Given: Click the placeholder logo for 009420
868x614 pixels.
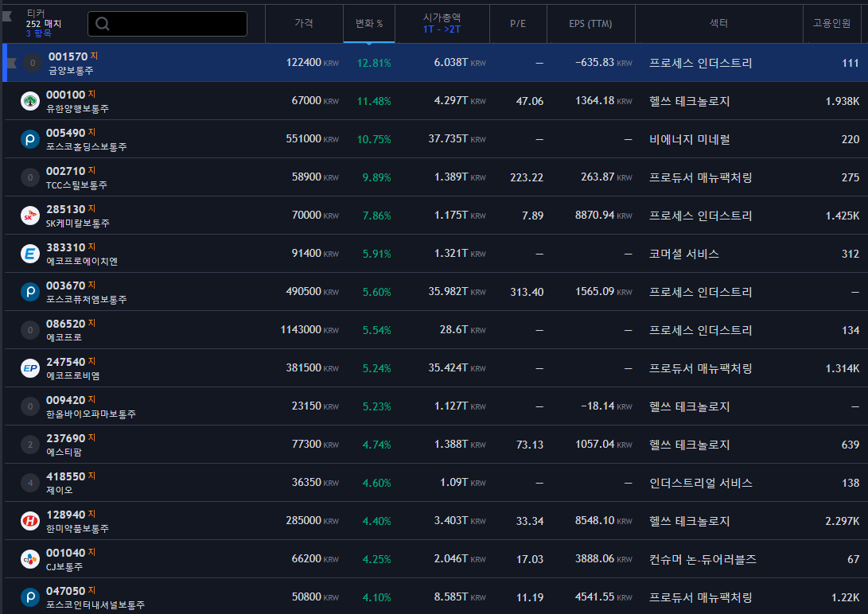Looking at the screenshot, I should 30,406.
